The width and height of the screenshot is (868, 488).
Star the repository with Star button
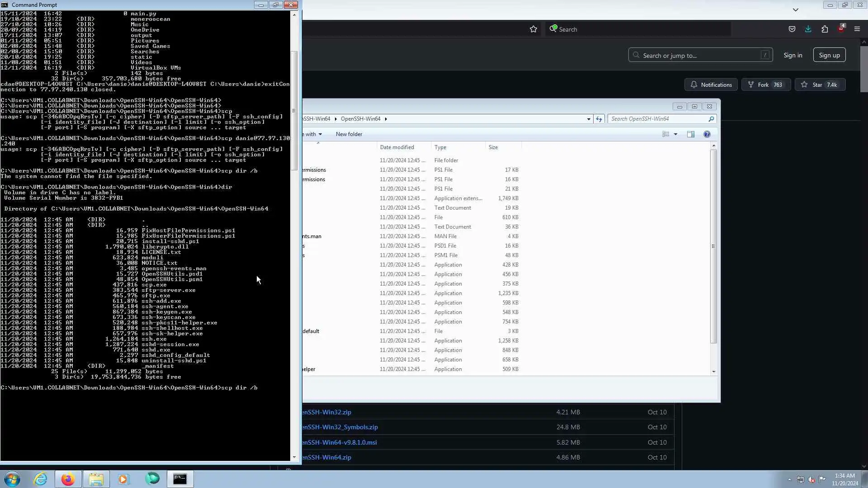tap(819, 85)
